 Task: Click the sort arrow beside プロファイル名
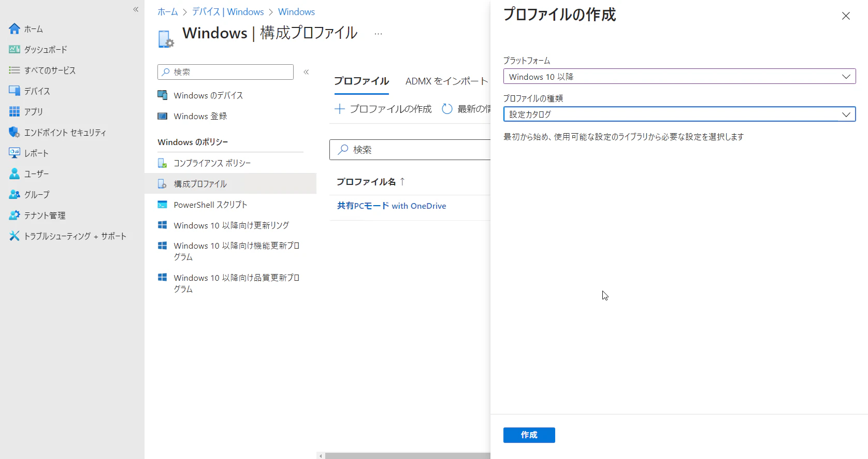[x=402, y=182]
